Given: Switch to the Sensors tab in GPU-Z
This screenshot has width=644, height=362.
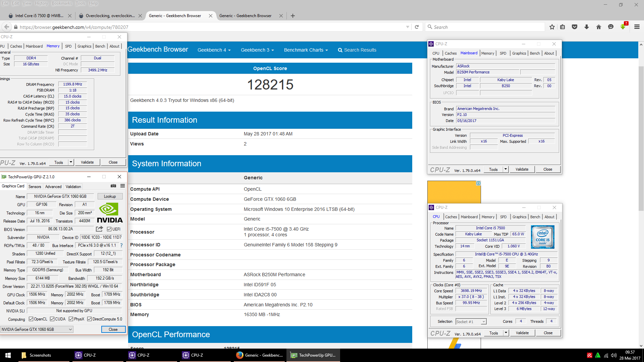Looking at the screenshot, I should (x=35, y=187).
